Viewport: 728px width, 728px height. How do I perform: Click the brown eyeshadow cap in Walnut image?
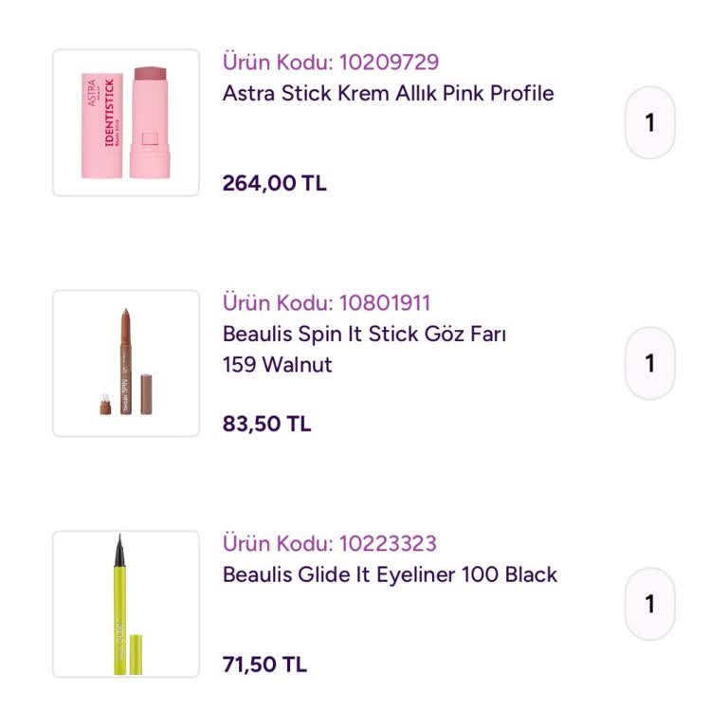pyautogui.click(x=147, y=392)
